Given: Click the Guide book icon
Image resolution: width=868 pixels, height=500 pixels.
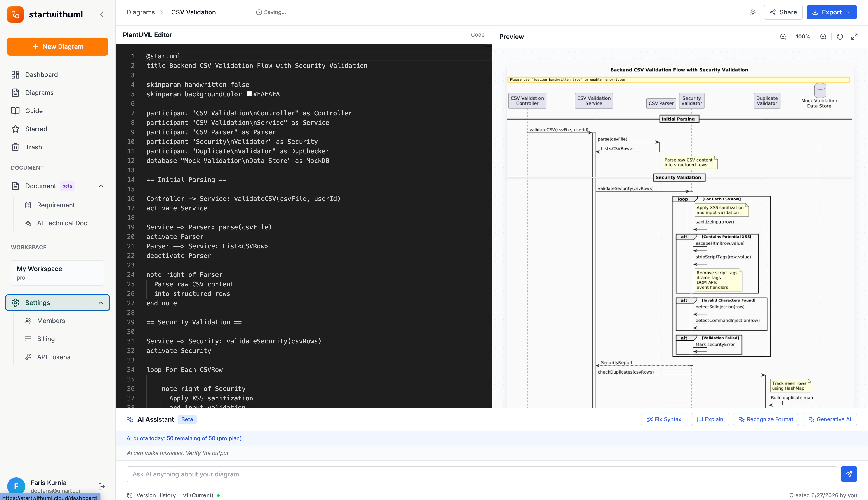Looking at the screenshot, I should pos(15,111).
